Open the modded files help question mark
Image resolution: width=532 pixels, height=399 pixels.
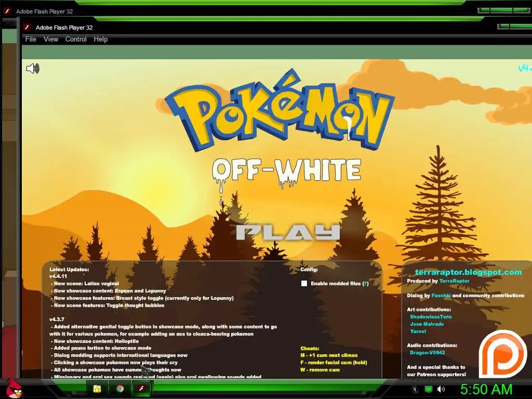click(x=365, y=284)
